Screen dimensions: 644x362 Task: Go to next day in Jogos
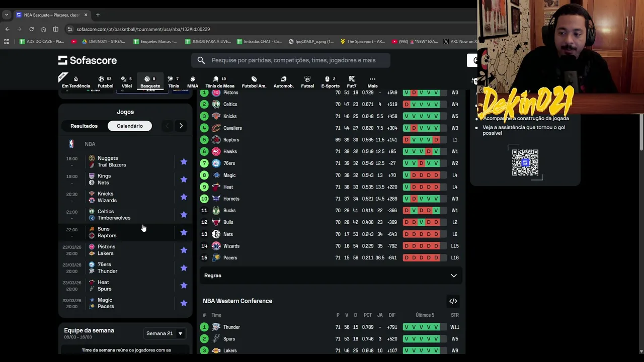181,126
